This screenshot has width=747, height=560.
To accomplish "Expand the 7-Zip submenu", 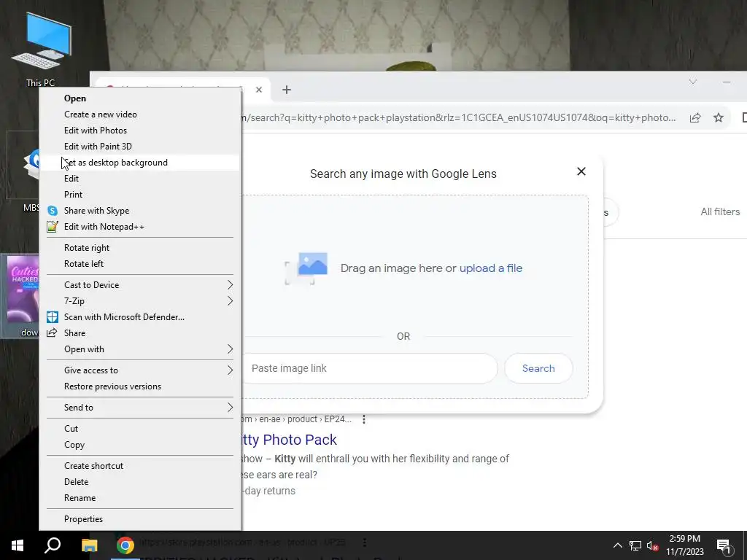I will click(140, 301).
